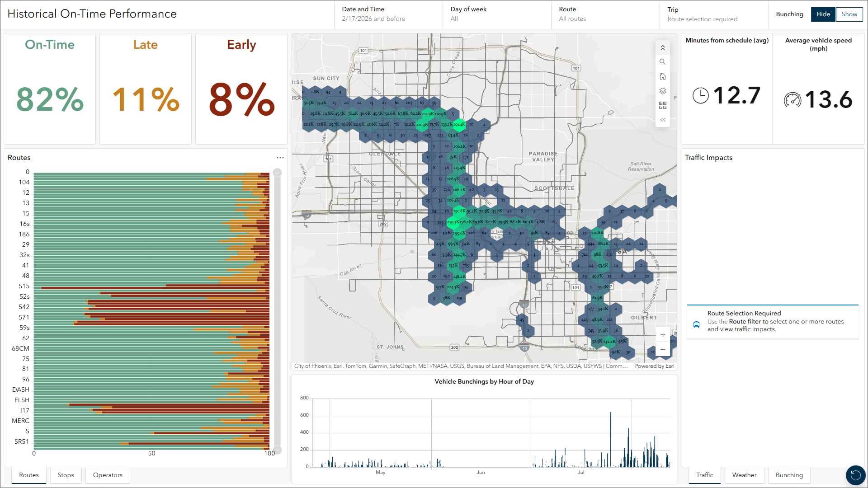Click the Late 11% indicator
This screenshot has width=868, height=488.
pos(146,89)
